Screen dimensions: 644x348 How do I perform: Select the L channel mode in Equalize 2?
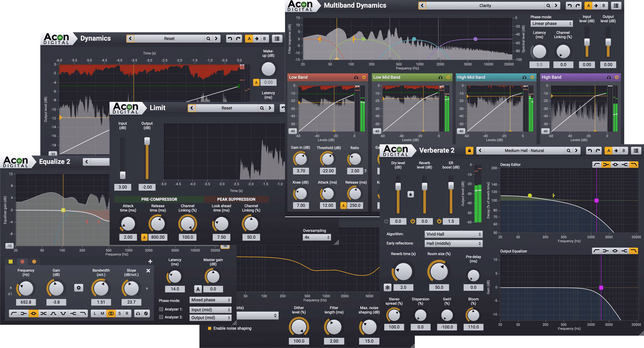pyautogui.click(x=95, y=313)
